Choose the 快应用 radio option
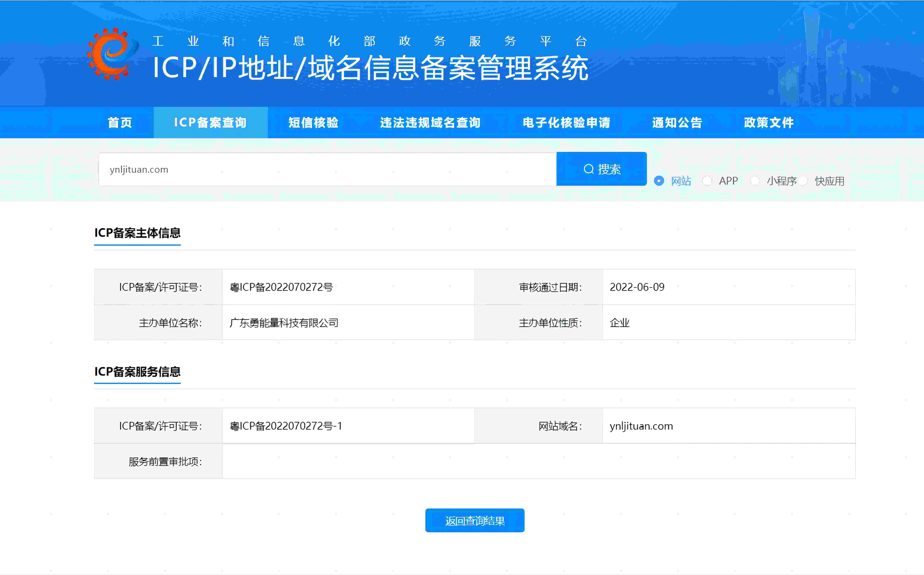Viewport: 924px width, 575px height. [x=803, y=181]
